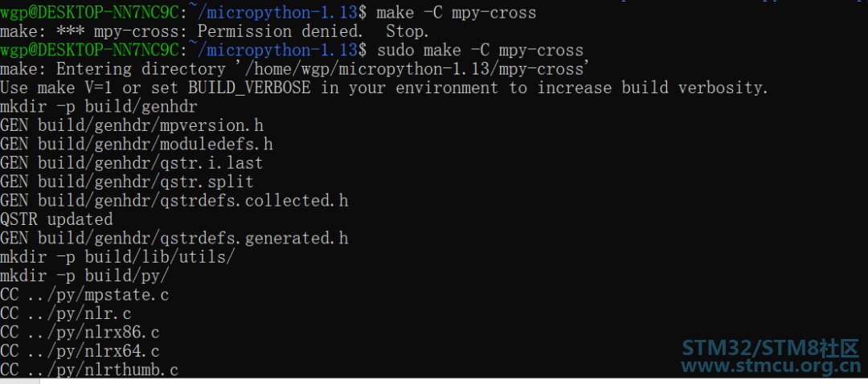
Task: Click the 'mkdir -p build/py/' line
Action: point(84,276)
